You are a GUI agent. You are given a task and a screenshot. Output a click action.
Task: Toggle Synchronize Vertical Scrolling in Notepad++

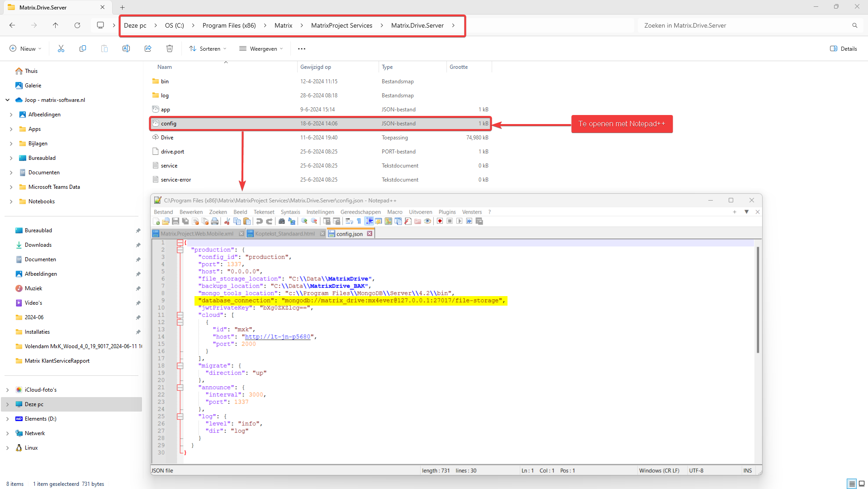(x=327, y=221)
